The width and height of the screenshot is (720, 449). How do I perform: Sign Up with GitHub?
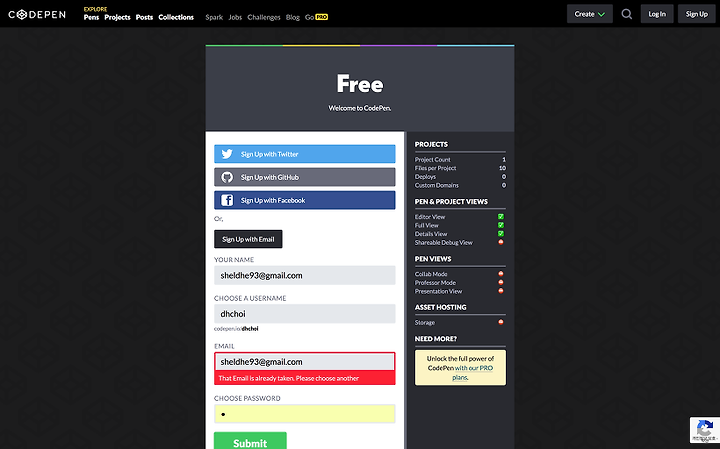[304, 177]
